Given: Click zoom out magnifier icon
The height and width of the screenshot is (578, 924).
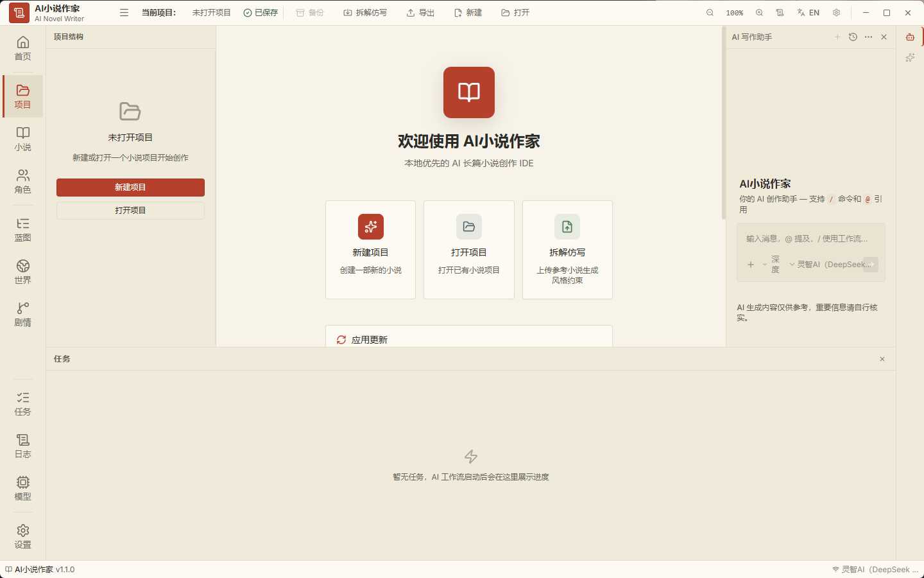Looking at the screenshot, I should click(x=710, y=13).
